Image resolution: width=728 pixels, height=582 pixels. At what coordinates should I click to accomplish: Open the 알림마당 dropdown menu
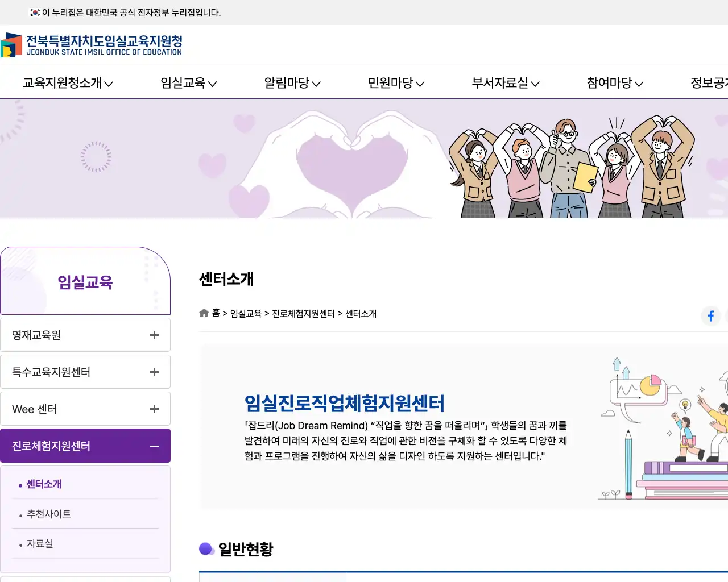click(292, 82)
